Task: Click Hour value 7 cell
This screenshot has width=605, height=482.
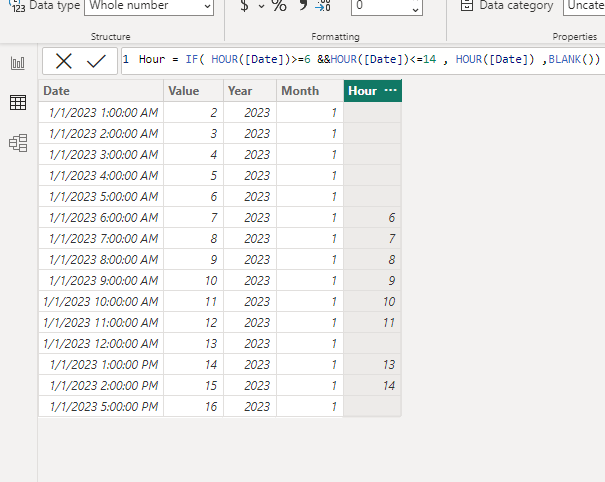Action: click(x=372, y=238)
